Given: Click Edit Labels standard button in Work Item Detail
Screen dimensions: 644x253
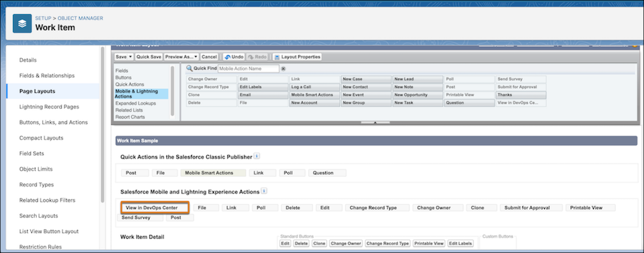Looking at the screenshot, I should click(x=460, y=243).
